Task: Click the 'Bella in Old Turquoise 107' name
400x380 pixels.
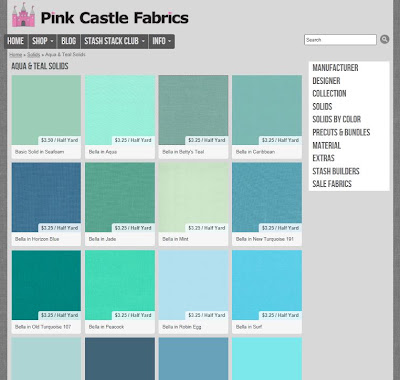Action: pyautogui.click(x=43, y=327)
